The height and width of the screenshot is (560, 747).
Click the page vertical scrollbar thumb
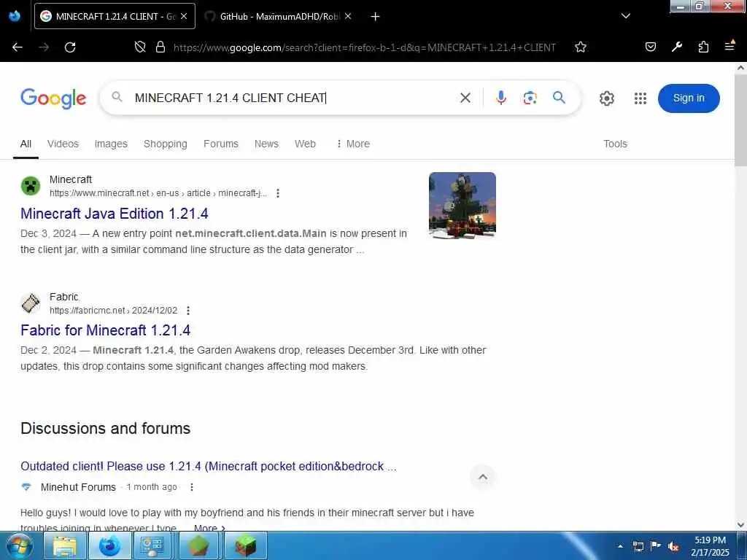click(x=741, y=119)
